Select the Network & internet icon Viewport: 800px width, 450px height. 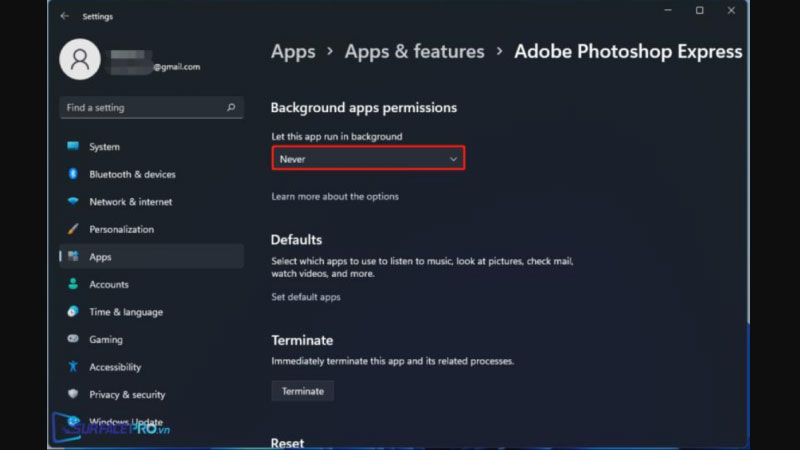point(73,201)
